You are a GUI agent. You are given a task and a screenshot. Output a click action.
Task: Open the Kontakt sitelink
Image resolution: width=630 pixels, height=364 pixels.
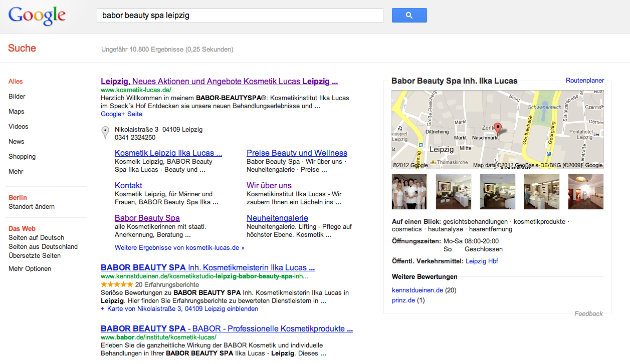(128, 185)
